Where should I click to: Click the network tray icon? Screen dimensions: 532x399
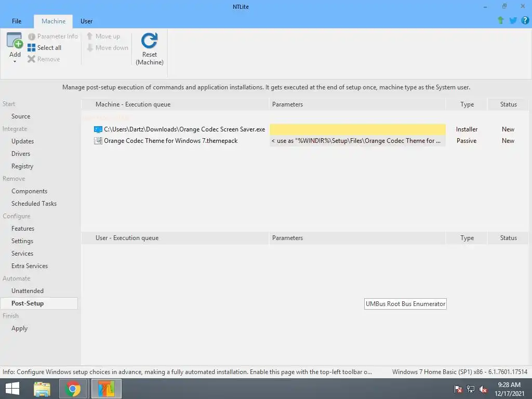coord(471,389)
